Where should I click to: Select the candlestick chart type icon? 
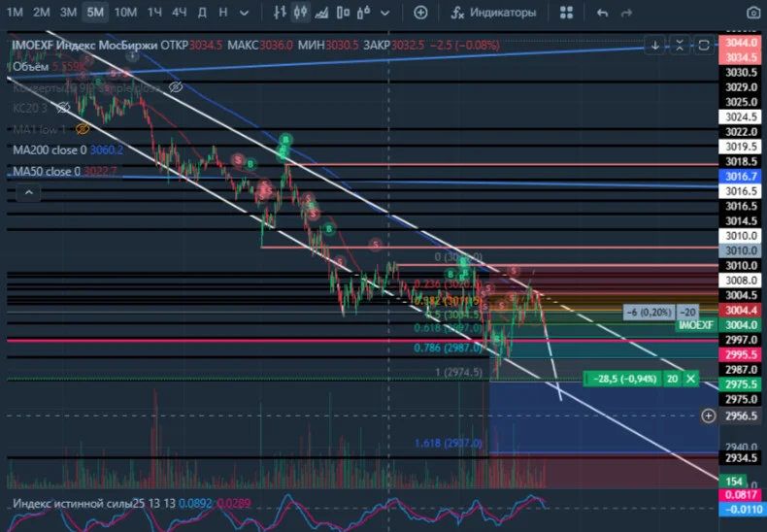[300, 13]
